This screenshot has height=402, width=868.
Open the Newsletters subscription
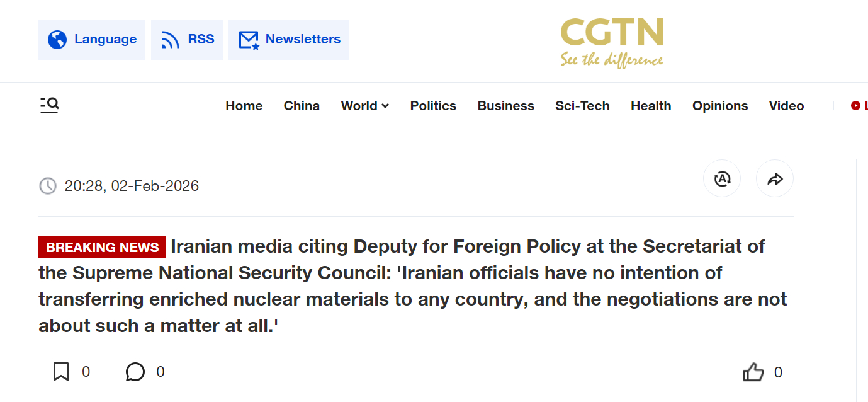(x=289, y=39)
